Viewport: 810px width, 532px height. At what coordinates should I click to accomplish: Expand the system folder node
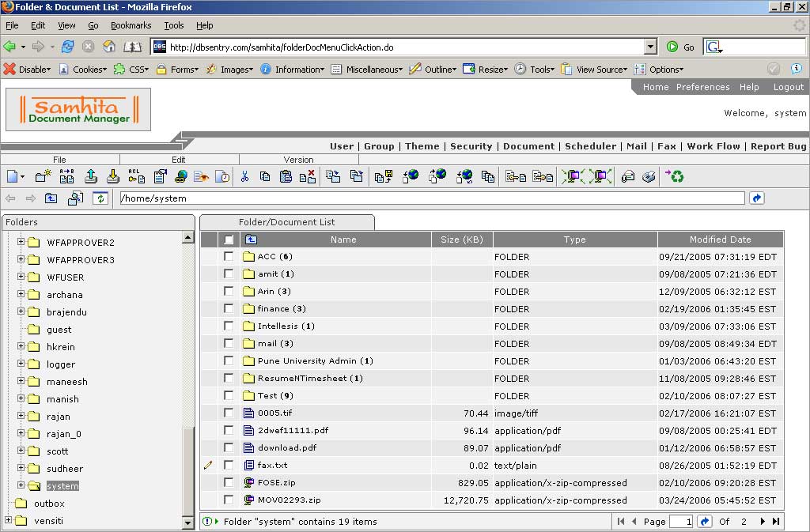21,485
